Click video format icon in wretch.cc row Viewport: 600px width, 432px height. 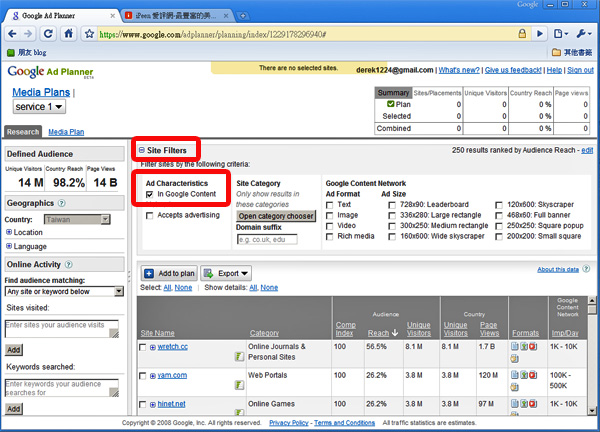coord(533,347)
